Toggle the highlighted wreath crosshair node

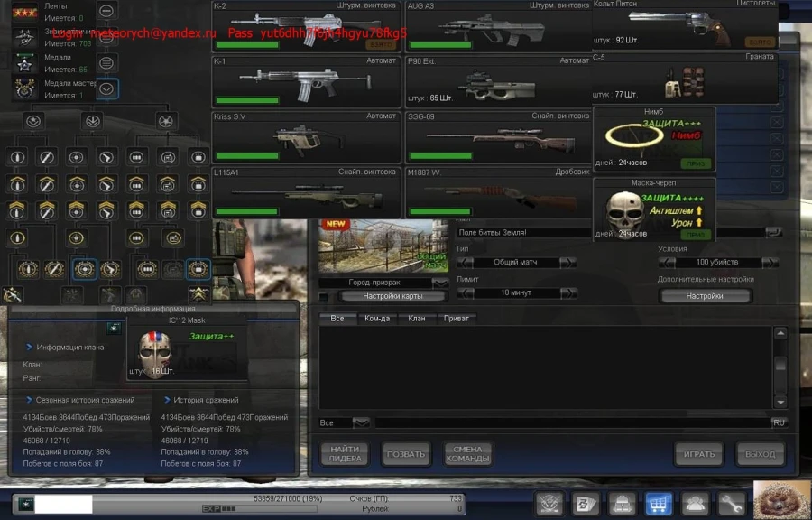coord(85,269)
